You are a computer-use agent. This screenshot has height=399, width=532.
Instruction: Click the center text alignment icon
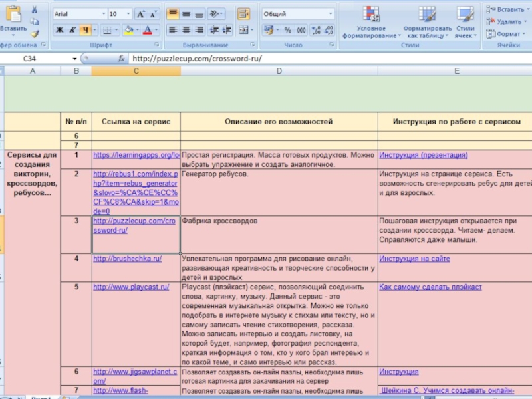pyautogui.click(x=185, y=30)
